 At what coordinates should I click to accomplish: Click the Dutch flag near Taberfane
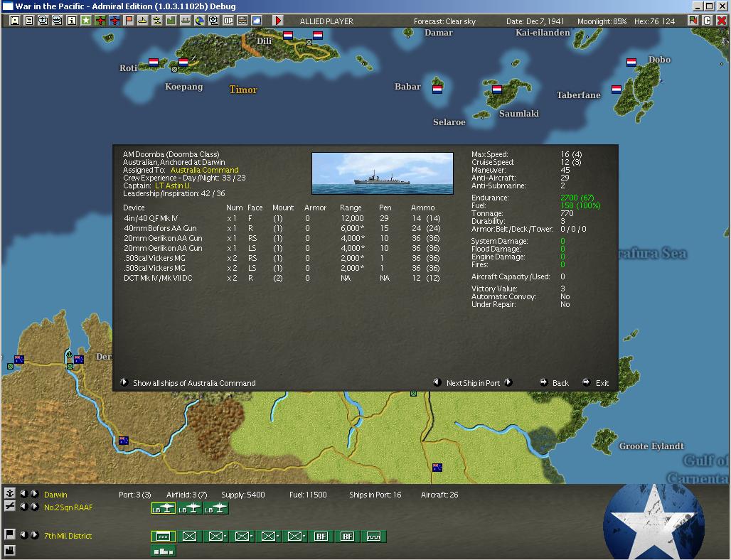click(617, 89)
